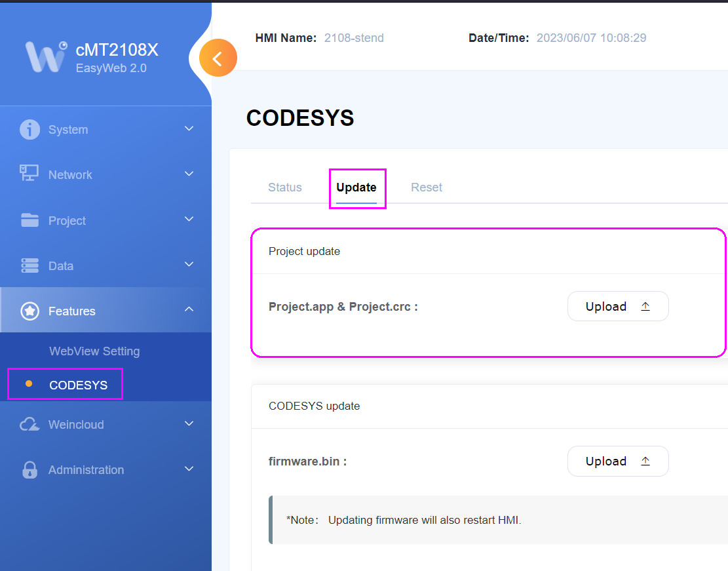The image size is (728, 571).
Task: Open the Administration sidebar section
Action: click(106, 470)
